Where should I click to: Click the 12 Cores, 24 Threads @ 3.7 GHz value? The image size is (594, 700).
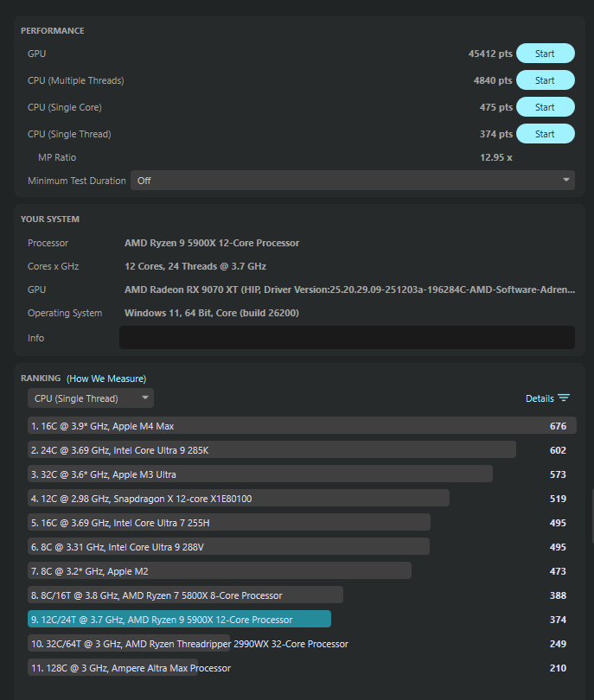[x=195, y=266]
